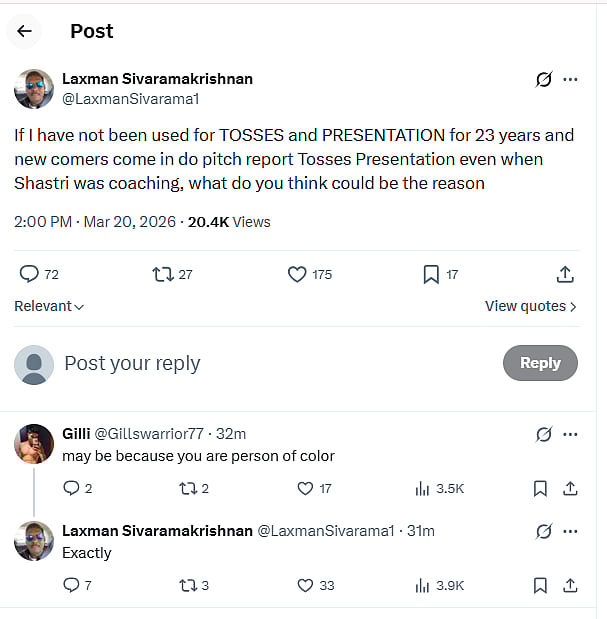Click the 20.4K Views count
The image size is (607, 619).
(229, 222)
